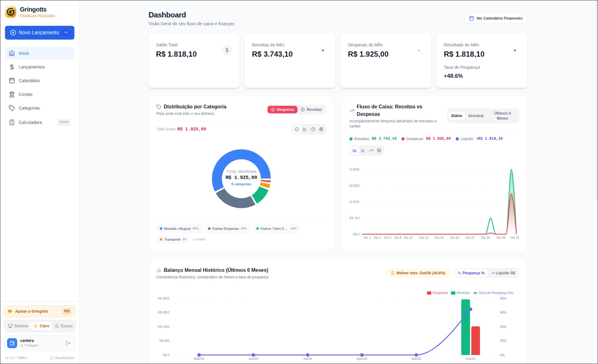Set theme to Sistema
This screenshot has width=598, height=364.
tap(18, 326)
